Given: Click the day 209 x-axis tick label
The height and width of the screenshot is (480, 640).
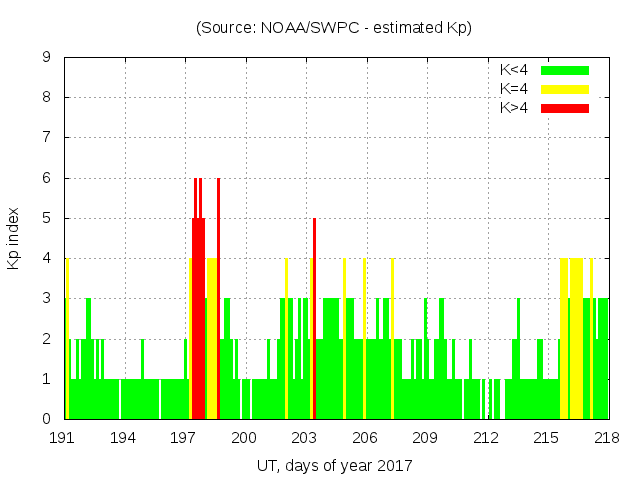Looking at the screenshot, I should [426, 438].
